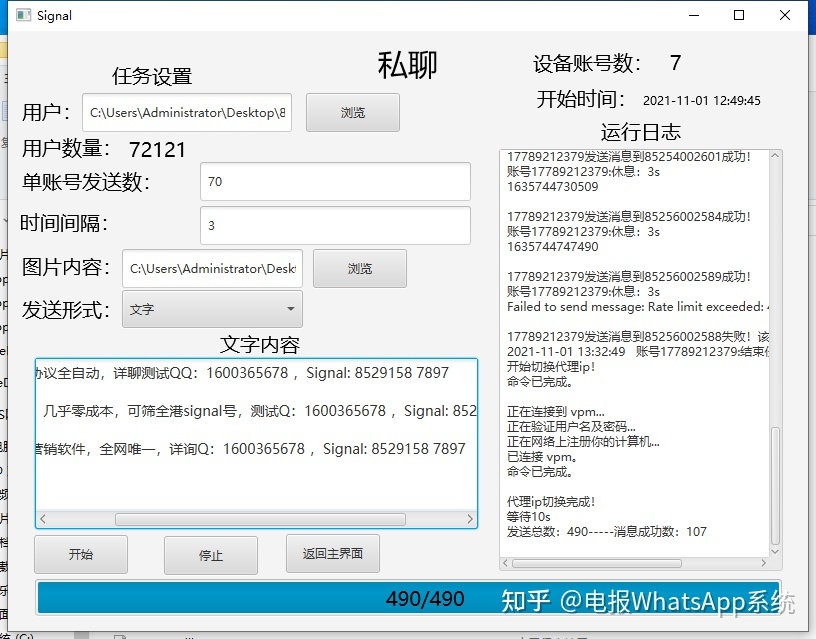Click the log line 正在网络上注册你的计算机...
The image size is (816, 639).
coord(583,442)
